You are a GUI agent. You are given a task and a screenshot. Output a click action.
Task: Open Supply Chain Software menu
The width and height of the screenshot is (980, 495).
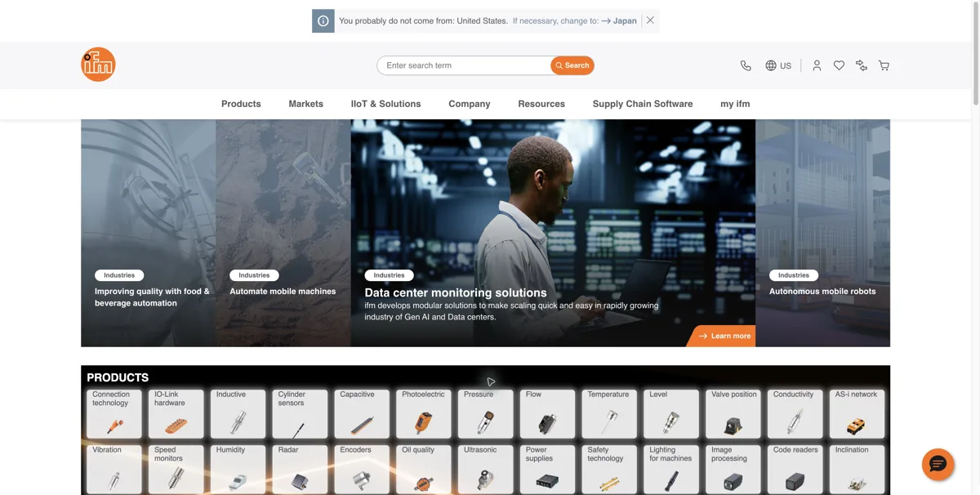643,104
